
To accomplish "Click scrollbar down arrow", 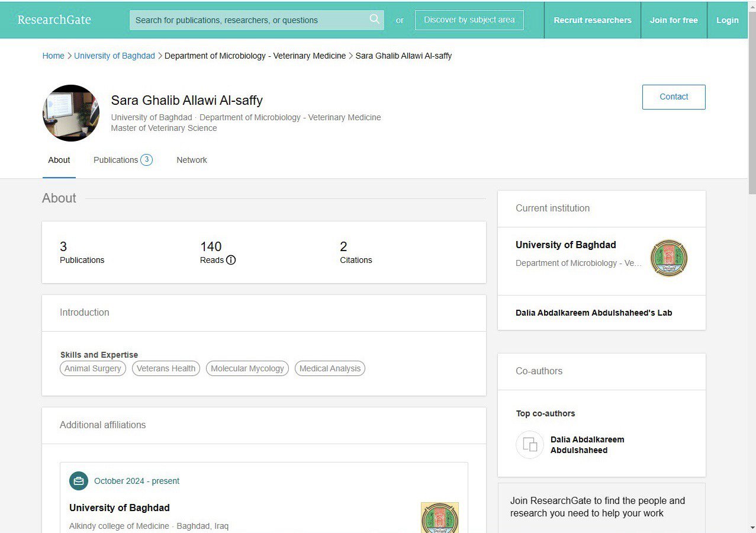I will (x=752, y=528).
